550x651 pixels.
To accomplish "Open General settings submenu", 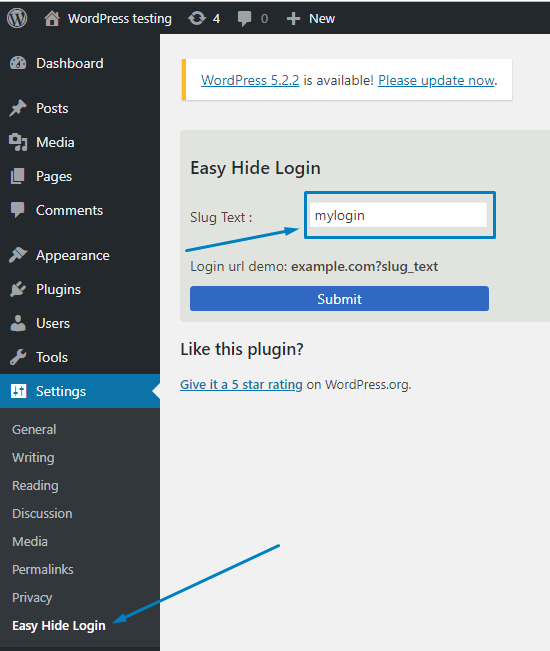I will click(34, 430).
